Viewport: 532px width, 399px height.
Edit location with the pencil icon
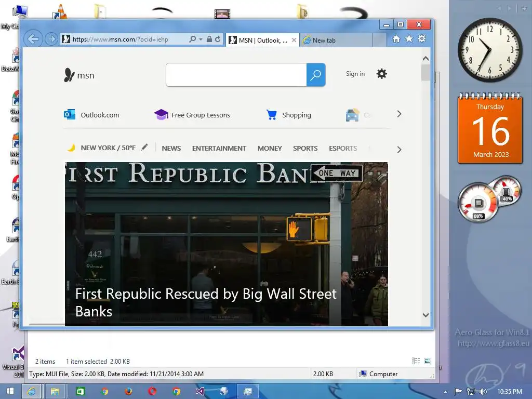144,147
